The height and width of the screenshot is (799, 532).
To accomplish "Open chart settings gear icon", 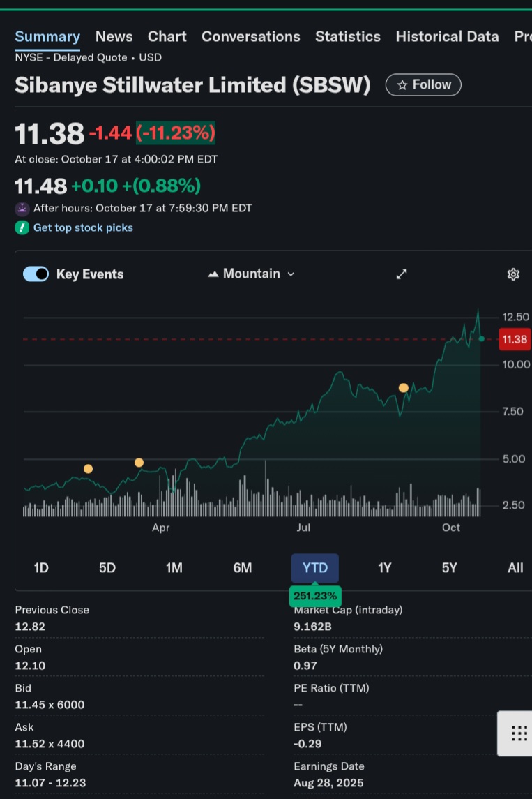I will coord(513,274).
